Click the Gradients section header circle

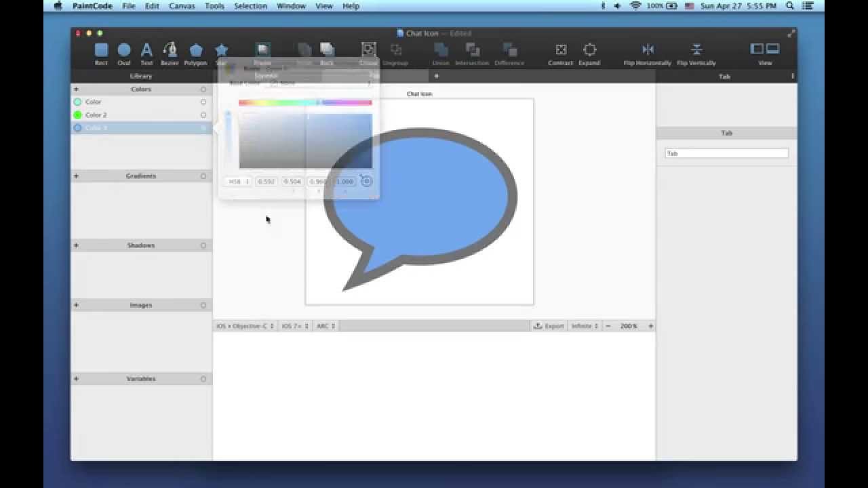[x=203, y=176]
